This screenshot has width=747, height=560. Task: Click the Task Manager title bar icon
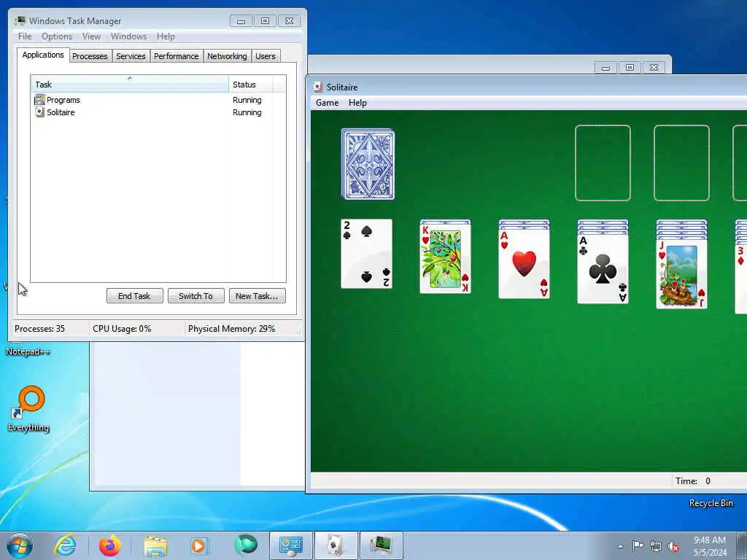[x=20, y=20]
